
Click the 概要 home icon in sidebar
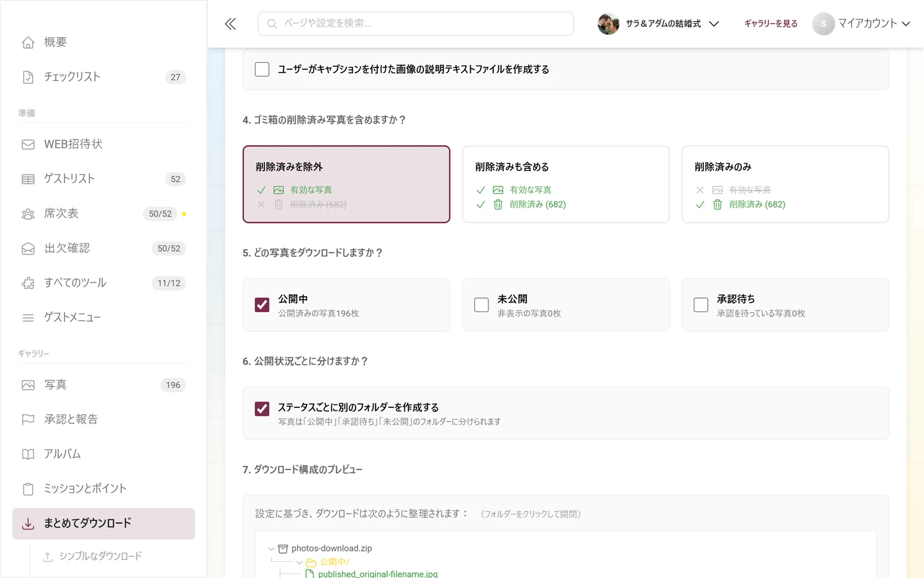click(28, 42)
